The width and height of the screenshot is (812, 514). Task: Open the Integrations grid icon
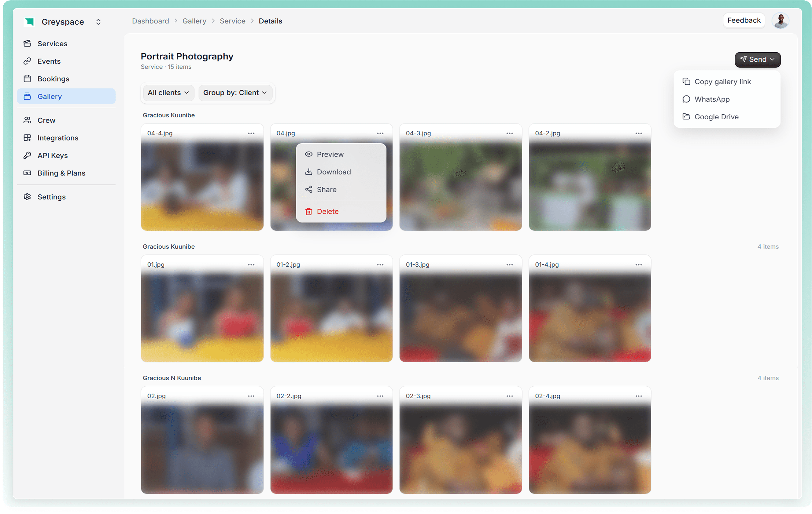[x=27, y=138]
